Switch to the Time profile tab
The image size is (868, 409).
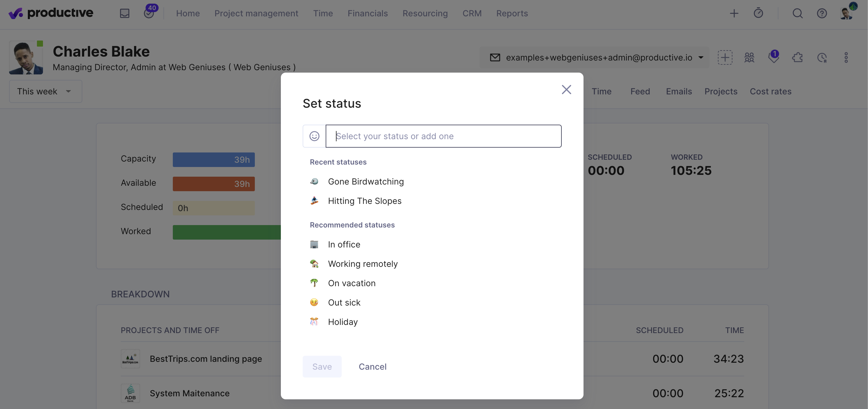(601, 91)
